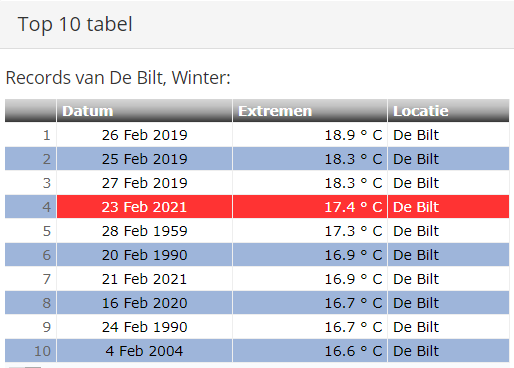Click the Datum column header
The width and height of the screenshot is (514, 368).
click(144, 111)
